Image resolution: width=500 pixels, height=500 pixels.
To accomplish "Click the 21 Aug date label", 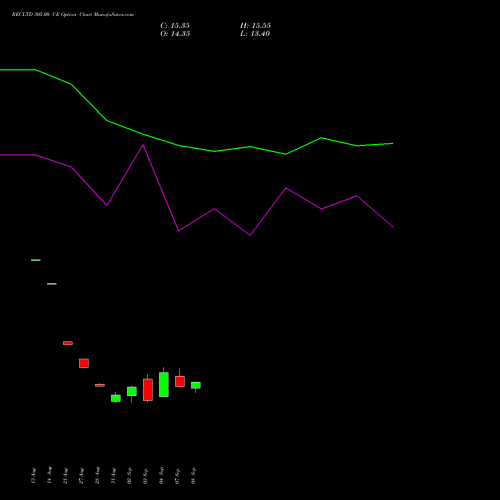I will (65, 476).
